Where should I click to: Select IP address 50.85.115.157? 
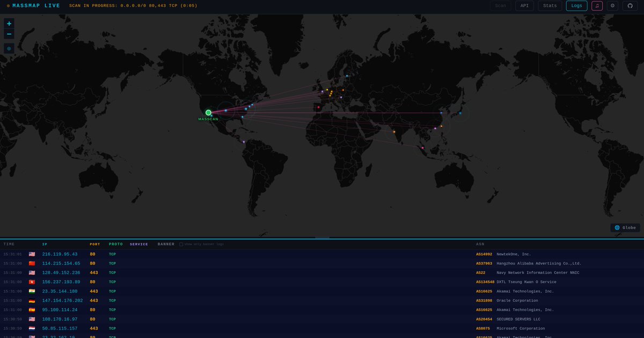pos(60,328)
